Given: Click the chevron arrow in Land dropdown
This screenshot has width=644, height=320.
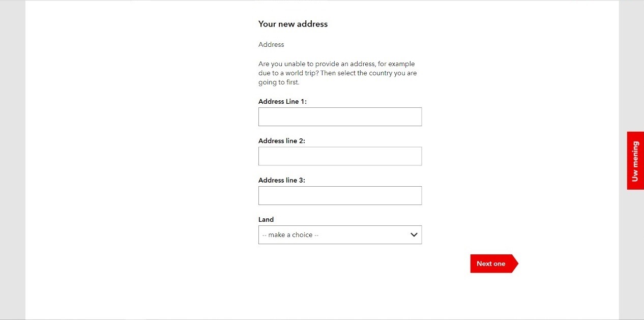Looking at the screenshot, I should pyautogui.click(x=414, y=235).
